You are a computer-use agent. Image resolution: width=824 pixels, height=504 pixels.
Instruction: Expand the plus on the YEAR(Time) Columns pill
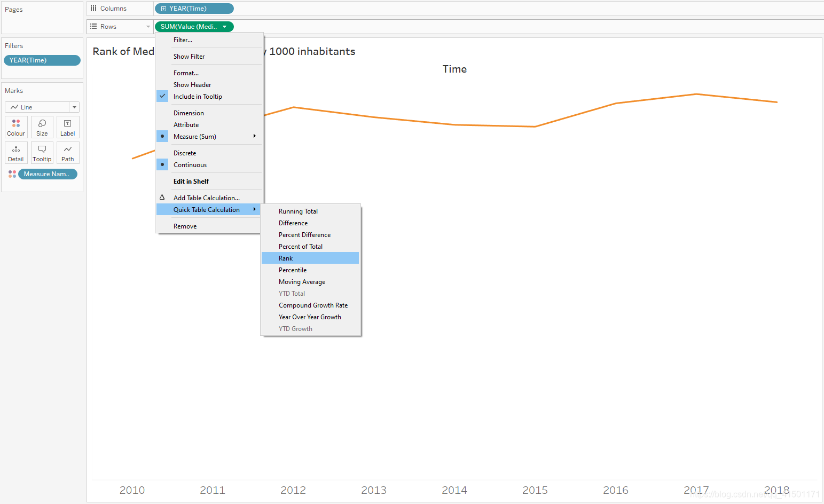163,9
